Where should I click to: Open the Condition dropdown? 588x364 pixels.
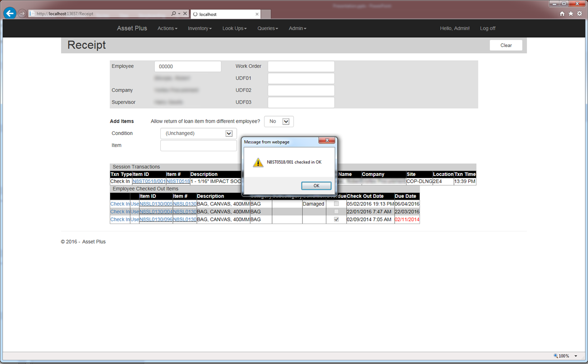click(198, 134)
